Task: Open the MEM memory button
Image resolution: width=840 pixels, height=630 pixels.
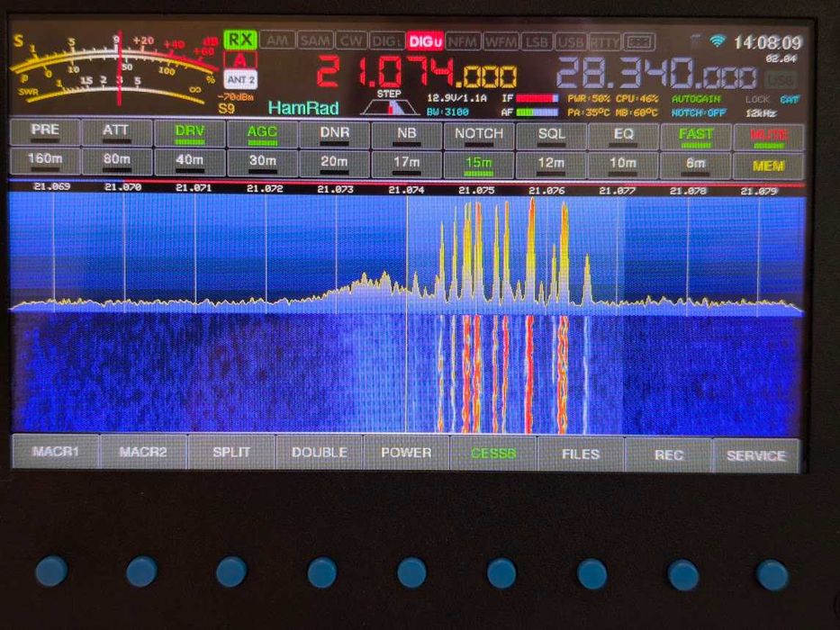Action: 769,166
